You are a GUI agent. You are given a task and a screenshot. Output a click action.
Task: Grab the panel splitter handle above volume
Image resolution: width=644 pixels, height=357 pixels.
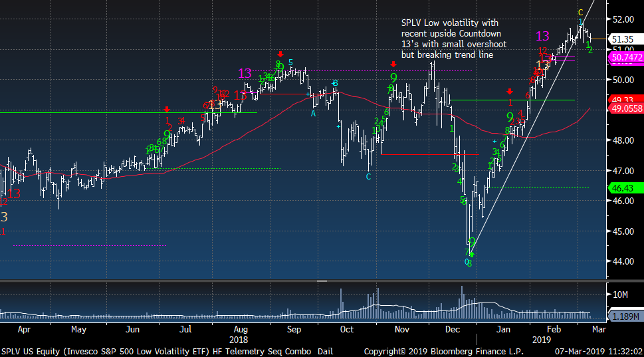click(322, 281)
